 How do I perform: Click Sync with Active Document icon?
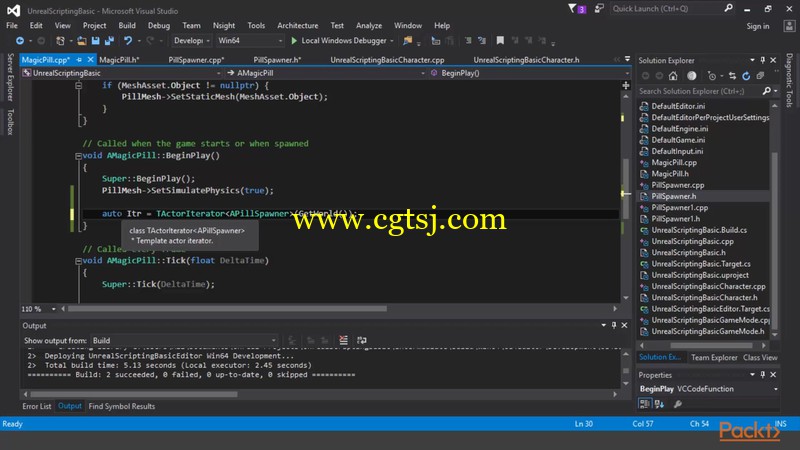732,76
